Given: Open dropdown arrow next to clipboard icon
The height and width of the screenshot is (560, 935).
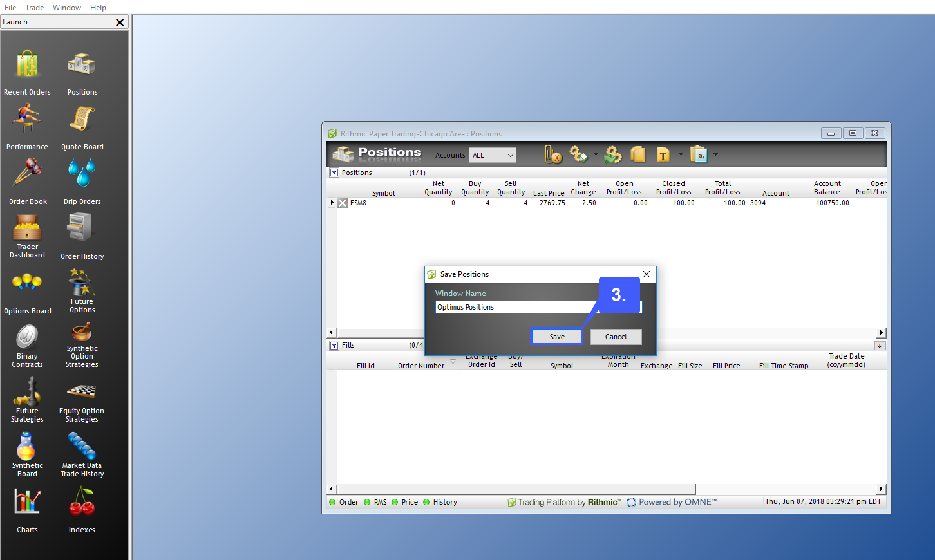Looking at the screenshot, I should click(715, 154).
